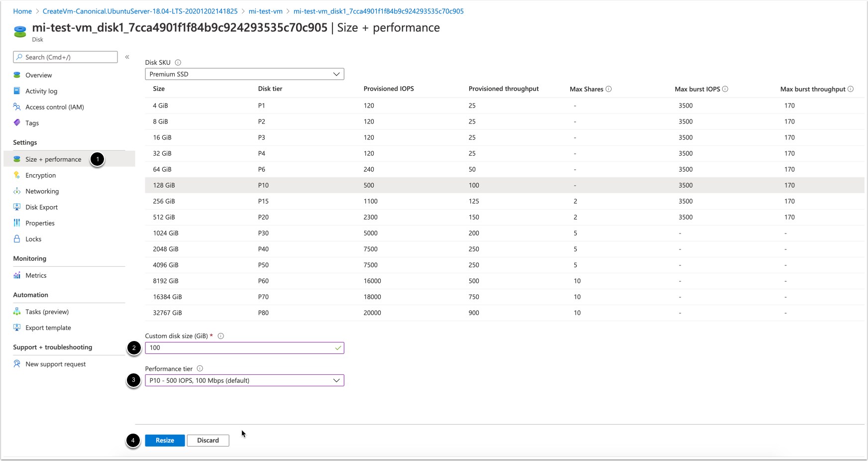Click the Locks padlock icon
This screenshot has width=868, height=461.
click(17, 239)
